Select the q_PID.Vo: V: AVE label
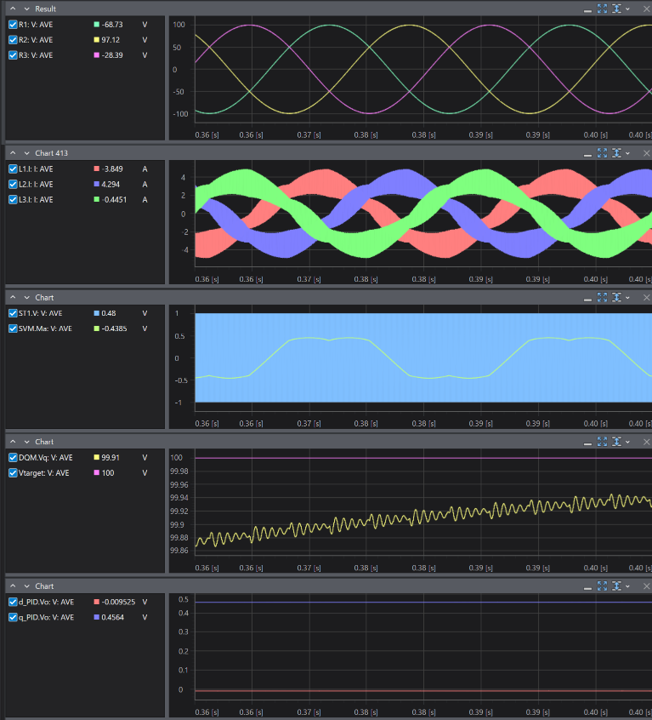 (50, 617)
